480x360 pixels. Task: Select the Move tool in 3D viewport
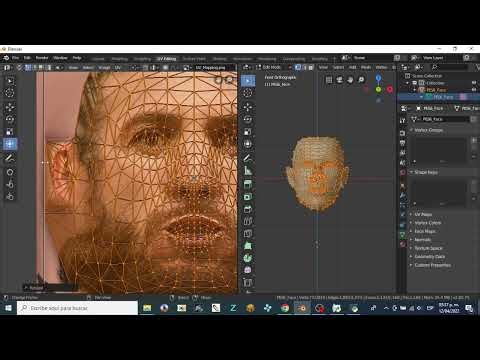click(248, 107)
